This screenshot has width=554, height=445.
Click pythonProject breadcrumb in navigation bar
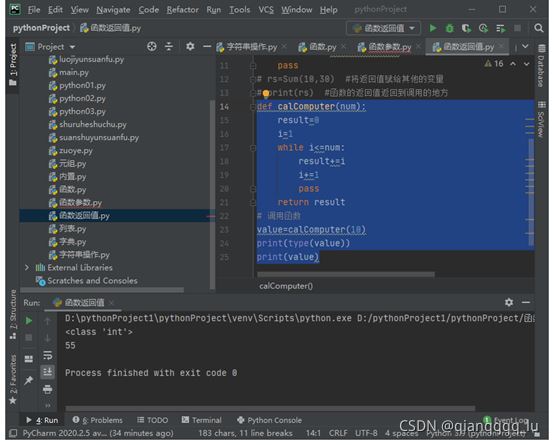[x=41, y=28]
